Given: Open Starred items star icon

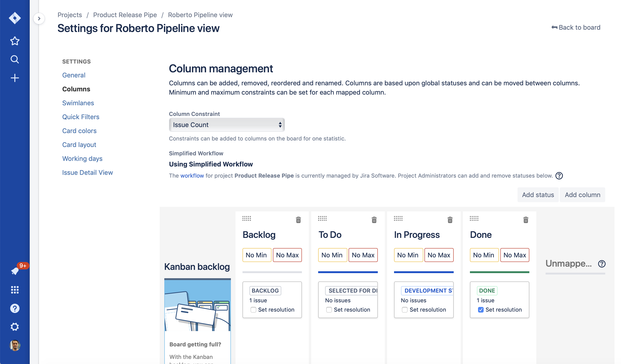Looking at the screenshot, I should point(15,41).
